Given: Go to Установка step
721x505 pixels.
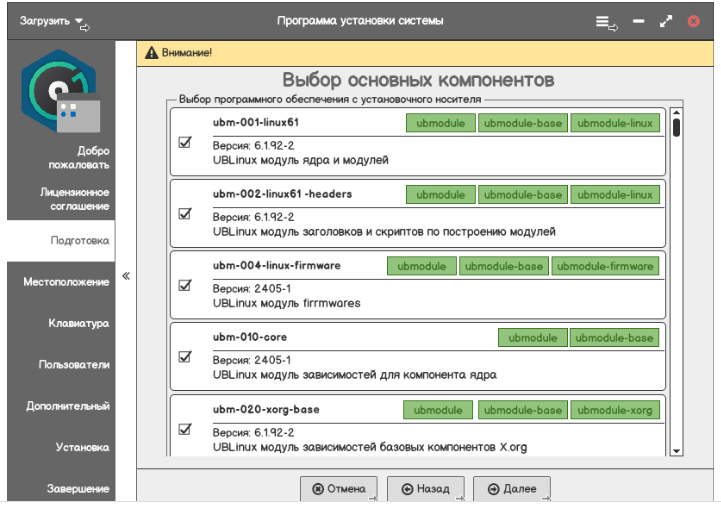Looking at the screenshot, I should click(x=82, y=448).
